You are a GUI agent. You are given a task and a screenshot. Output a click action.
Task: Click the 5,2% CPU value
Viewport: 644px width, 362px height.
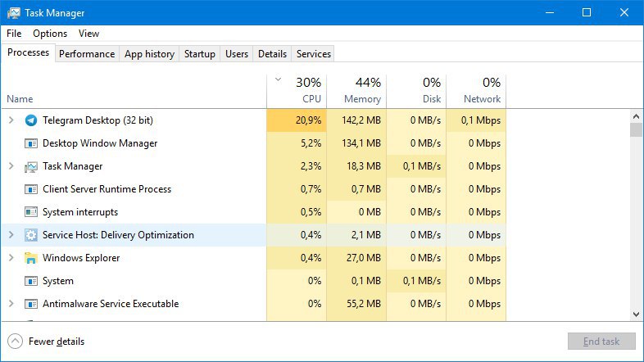(x=311, y=143)
